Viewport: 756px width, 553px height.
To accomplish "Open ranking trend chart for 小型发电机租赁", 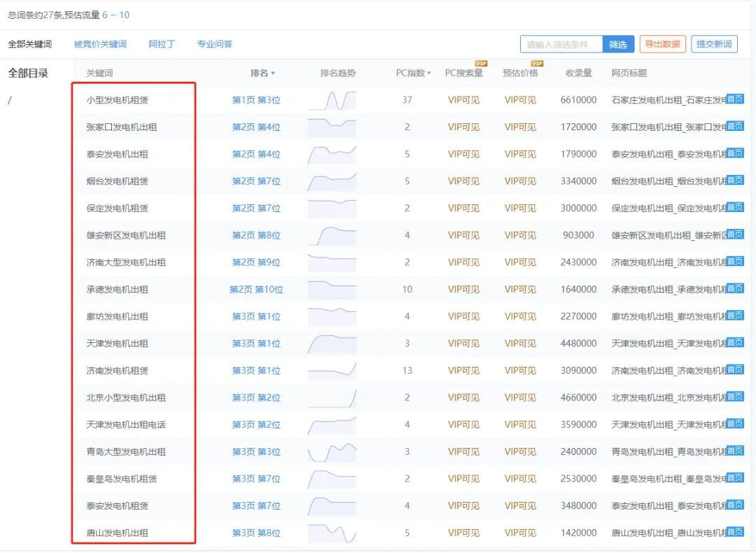I will (332, 101).
